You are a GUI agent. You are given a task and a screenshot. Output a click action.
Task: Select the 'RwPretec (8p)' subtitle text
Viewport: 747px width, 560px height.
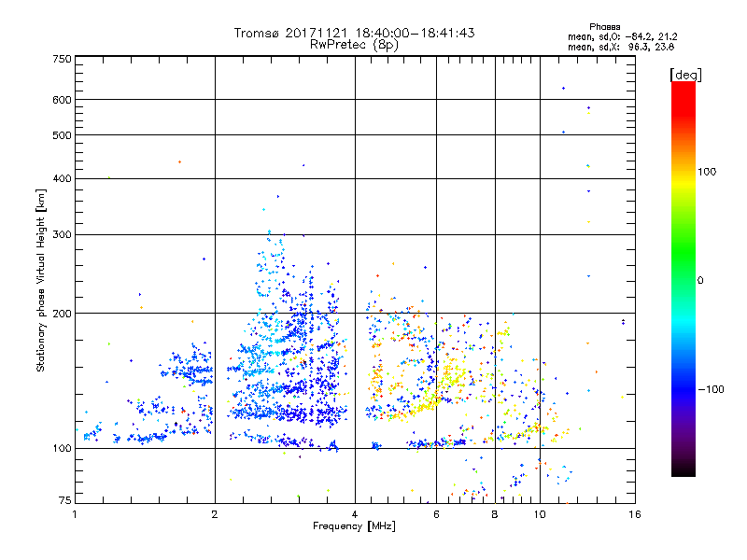(354, 45)
